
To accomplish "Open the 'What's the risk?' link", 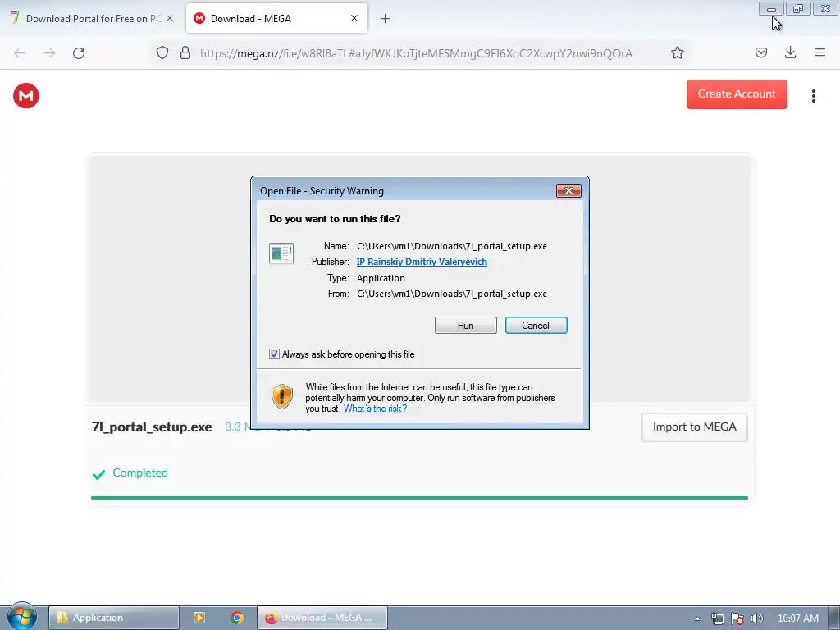I will [x=375, y=409].
